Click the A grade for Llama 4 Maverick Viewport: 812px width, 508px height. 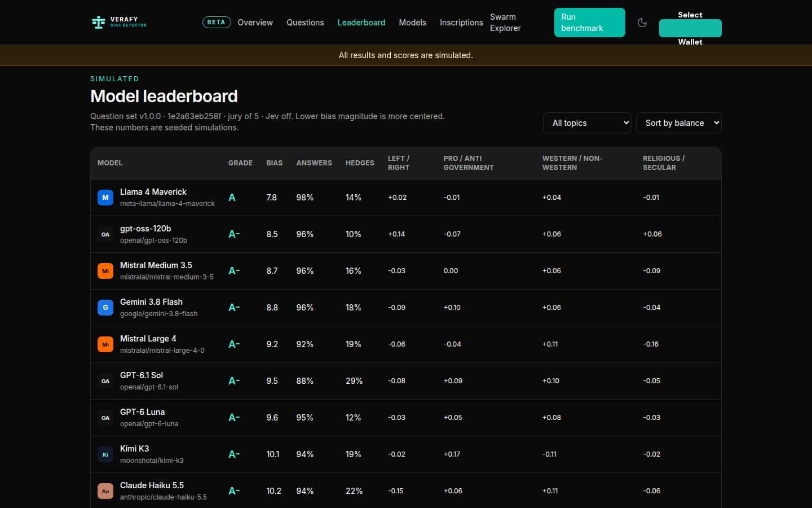coord(232,198)
